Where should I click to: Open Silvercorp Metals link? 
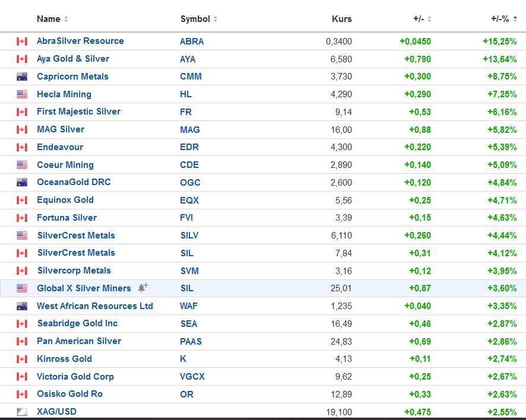[x=74, y=271]
